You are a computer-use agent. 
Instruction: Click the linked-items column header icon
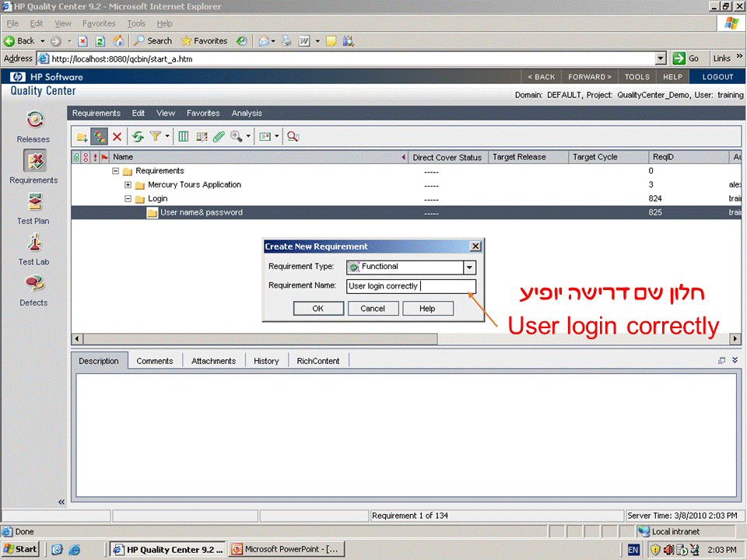point(86,157)
